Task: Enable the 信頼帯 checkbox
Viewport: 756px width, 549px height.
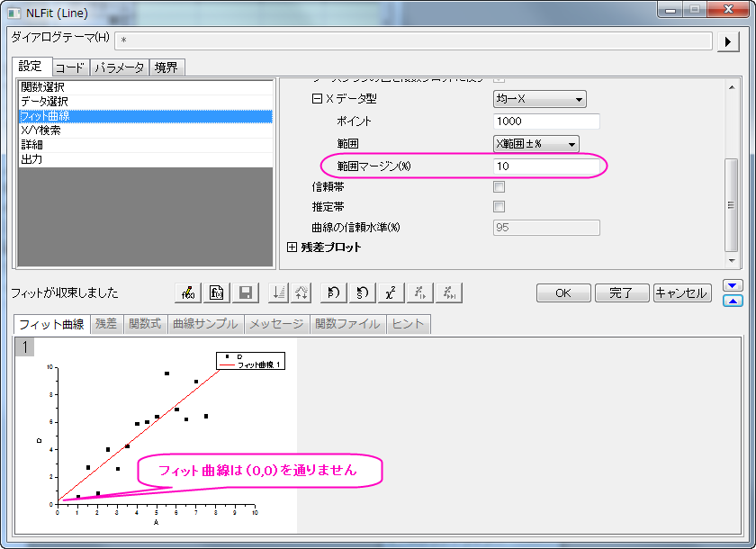Action: click(x=499, y=186)
